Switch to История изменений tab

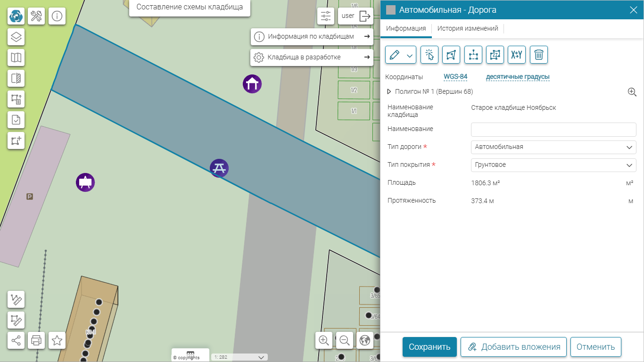(468, 29)
